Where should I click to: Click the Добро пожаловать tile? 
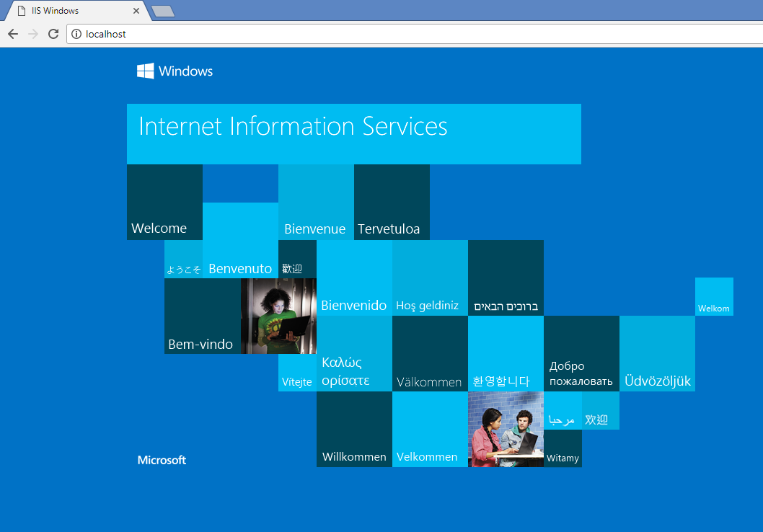point(581,353)
